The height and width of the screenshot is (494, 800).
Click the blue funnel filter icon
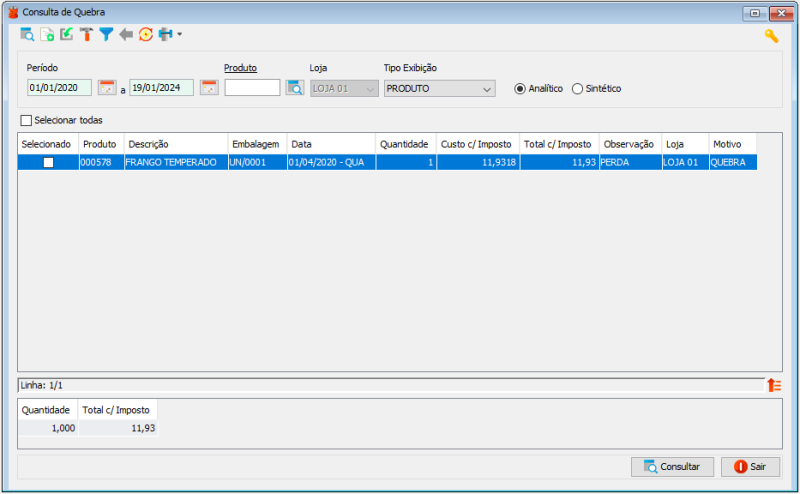[106, 35]
